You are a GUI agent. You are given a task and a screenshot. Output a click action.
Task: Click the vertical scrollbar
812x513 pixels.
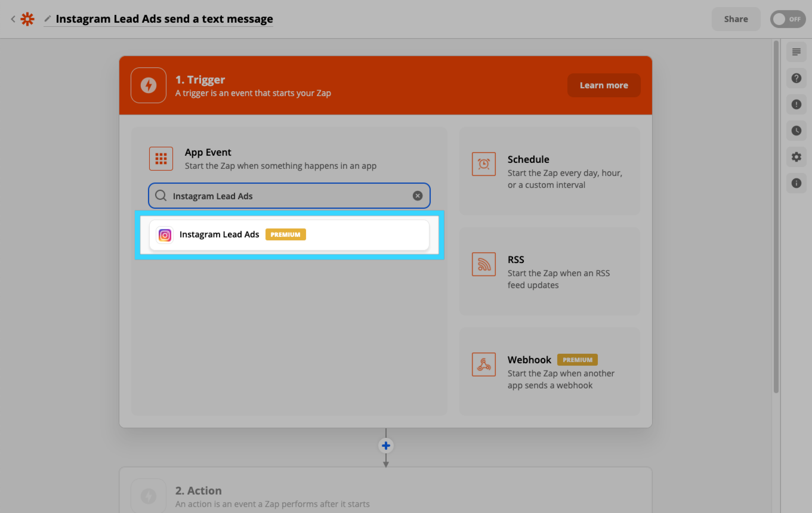[776, 217]
